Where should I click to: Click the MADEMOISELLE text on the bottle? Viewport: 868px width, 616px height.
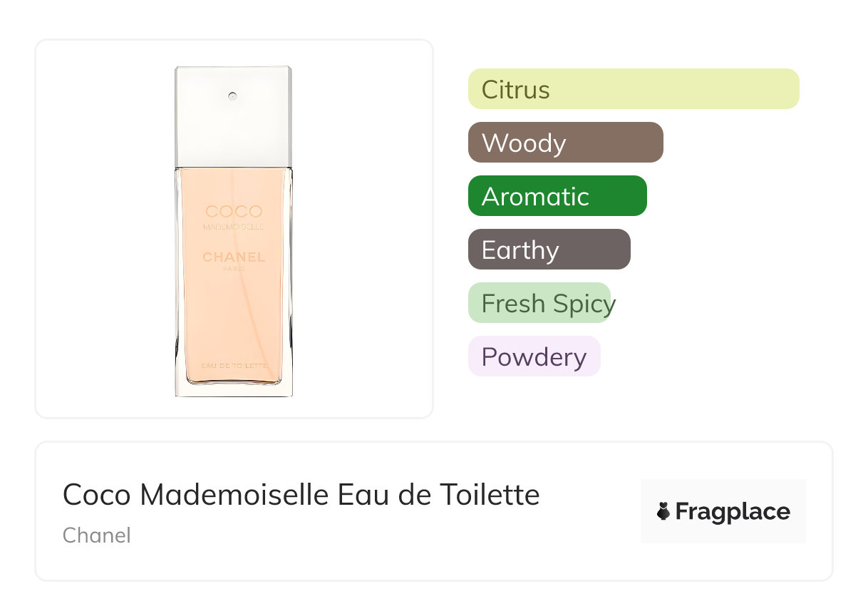point(234,227)
